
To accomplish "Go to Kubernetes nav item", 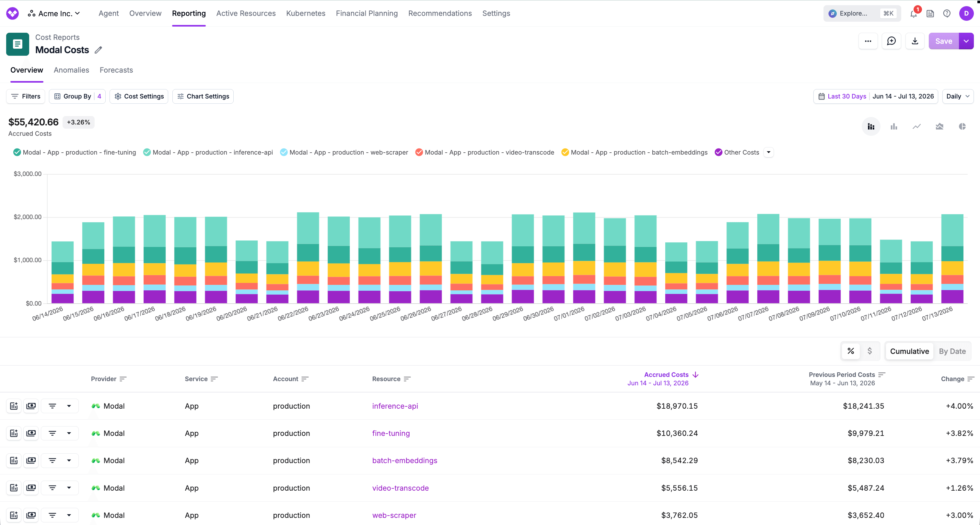I will 306,13.
